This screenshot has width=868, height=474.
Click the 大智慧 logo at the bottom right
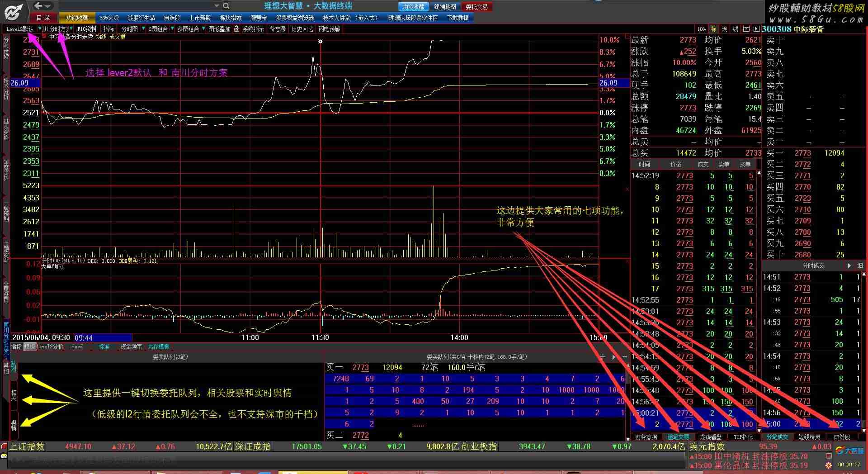(x=849, y=450)
